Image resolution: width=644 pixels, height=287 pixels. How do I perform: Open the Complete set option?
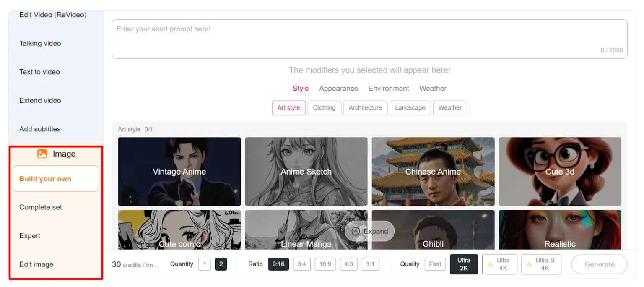pyautogui.click(x=41, y=207)
